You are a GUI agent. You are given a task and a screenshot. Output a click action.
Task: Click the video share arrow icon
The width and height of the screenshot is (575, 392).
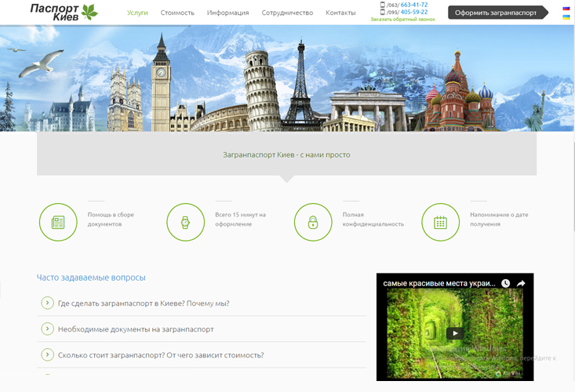pos(521,283)
